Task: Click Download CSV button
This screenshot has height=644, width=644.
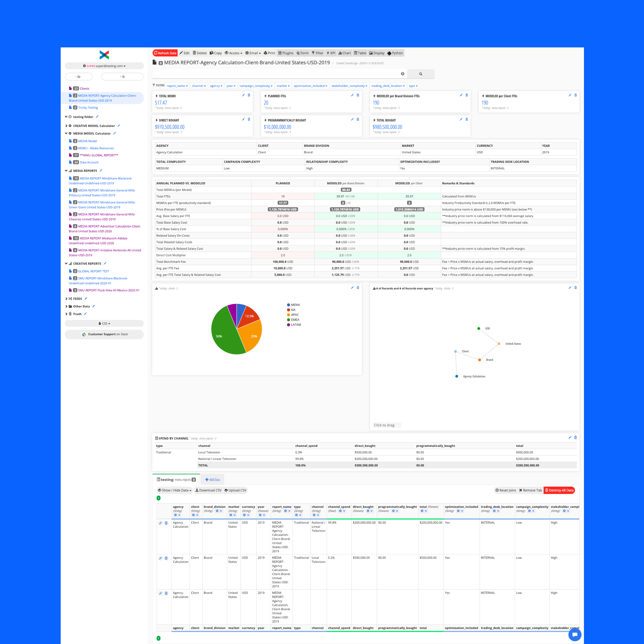Action: click(x=208, y=490)
